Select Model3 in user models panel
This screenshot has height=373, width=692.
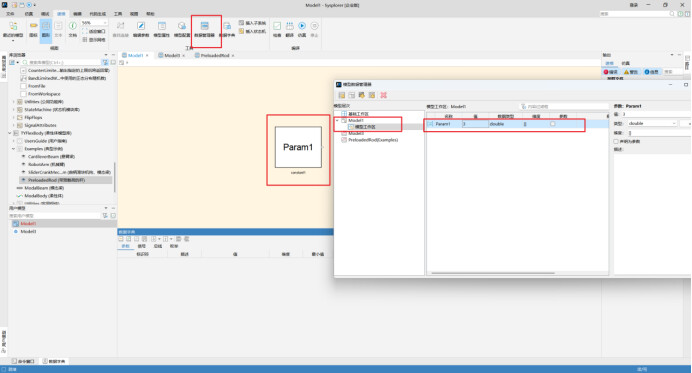click(x=28, y=231)
